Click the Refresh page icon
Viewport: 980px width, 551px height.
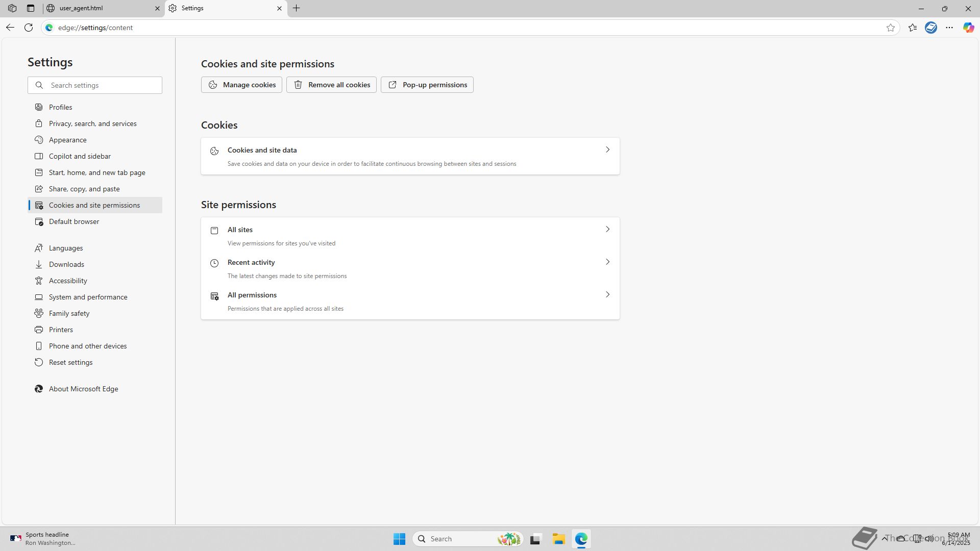[x=29, y=28]
